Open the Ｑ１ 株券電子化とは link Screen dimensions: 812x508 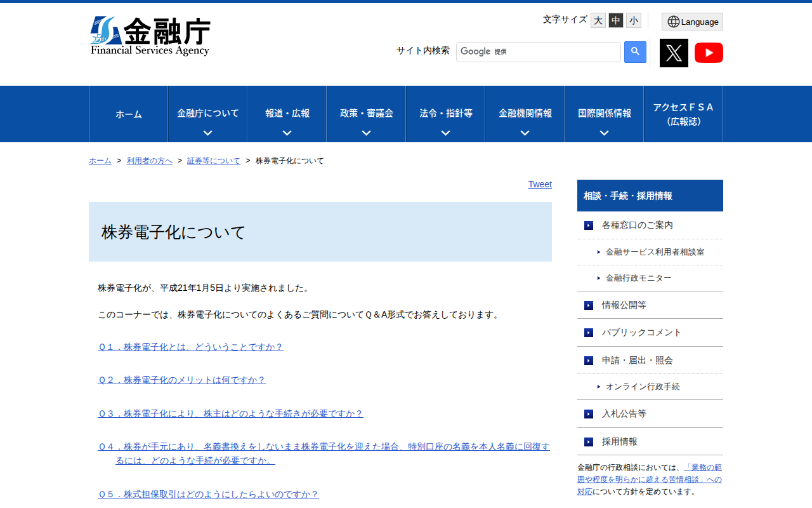pos(190,347)
